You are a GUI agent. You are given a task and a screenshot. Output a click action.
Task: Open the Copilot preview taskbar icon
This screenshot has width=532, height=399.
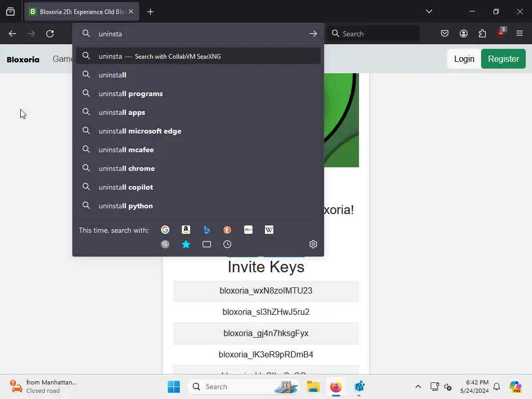(515, 387)
